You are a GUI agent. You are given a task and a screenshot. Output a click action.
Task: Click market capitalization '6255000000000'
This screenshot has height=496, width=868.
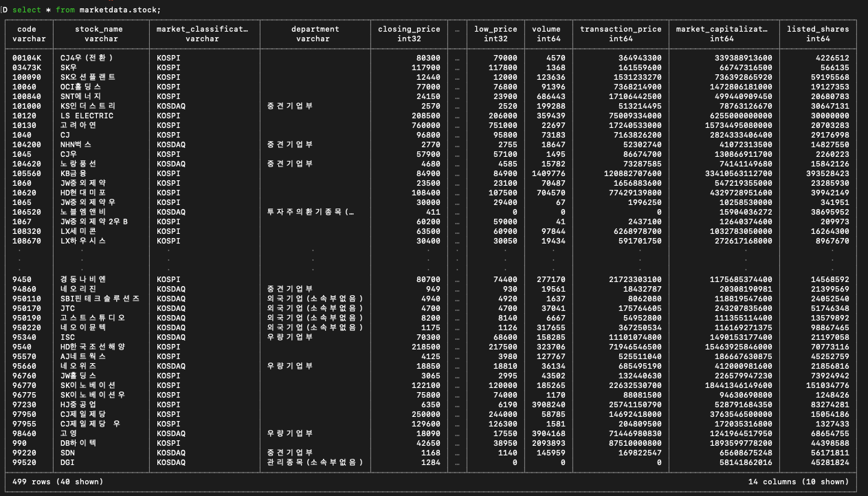coord(741,116)
